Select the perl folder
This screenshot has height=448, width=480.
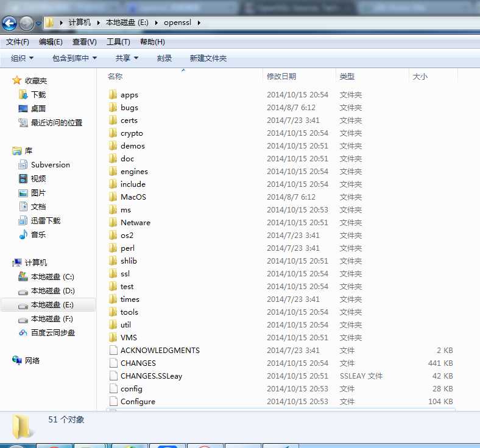(x=122, y=248)
